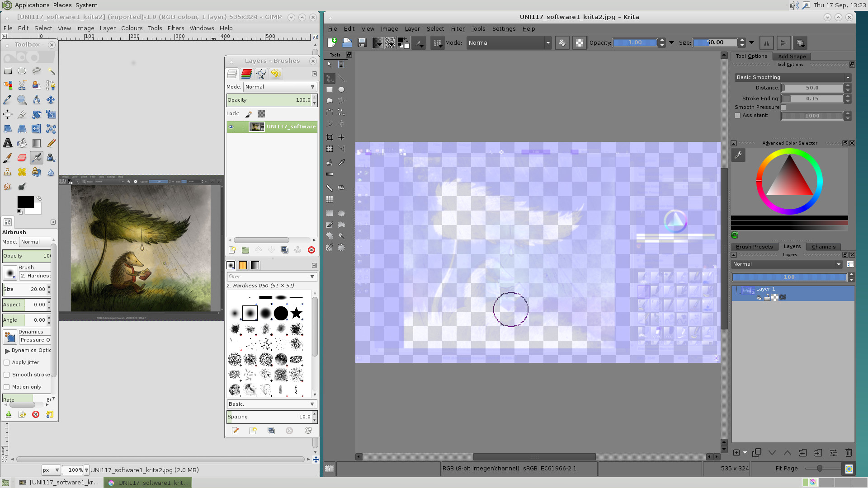Pick the star-shaped brush in Brushes panel

point(296,313)
